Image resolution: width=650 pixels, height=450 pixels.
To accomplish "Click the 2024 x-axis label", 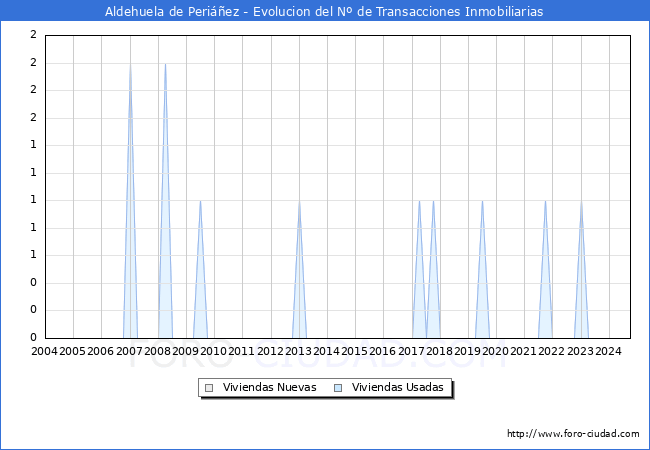I will point(608,351).
